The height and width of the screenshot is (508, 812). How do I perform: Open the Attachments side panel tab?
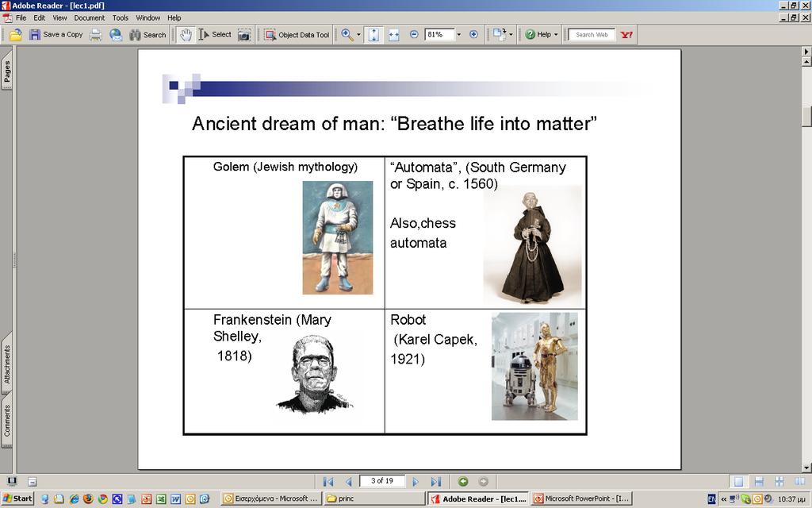point(6,364)
